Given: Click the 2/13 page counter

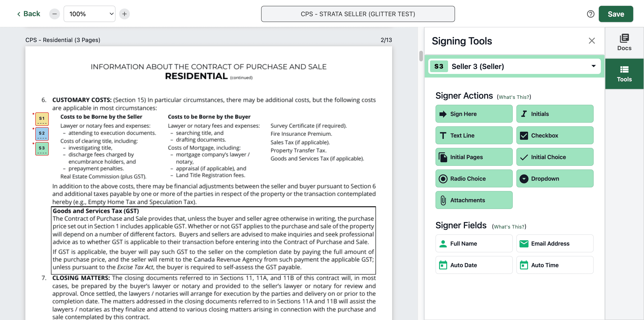Looking at the screenshot, I should [386, 40].
